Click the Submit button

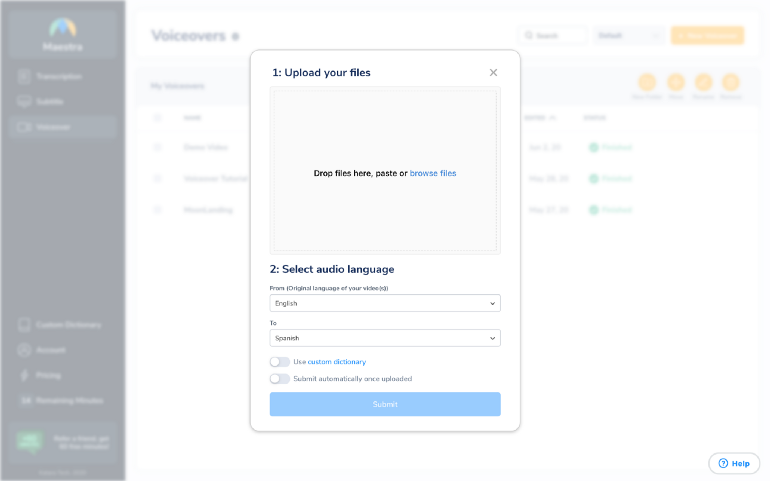[385, 404]
